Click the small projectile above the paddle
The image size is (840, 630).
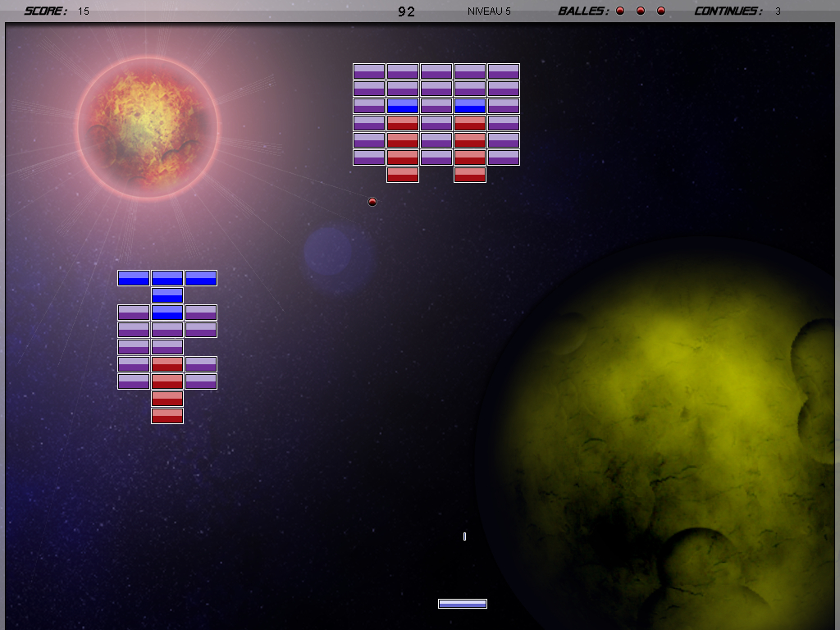coord(464,536)
